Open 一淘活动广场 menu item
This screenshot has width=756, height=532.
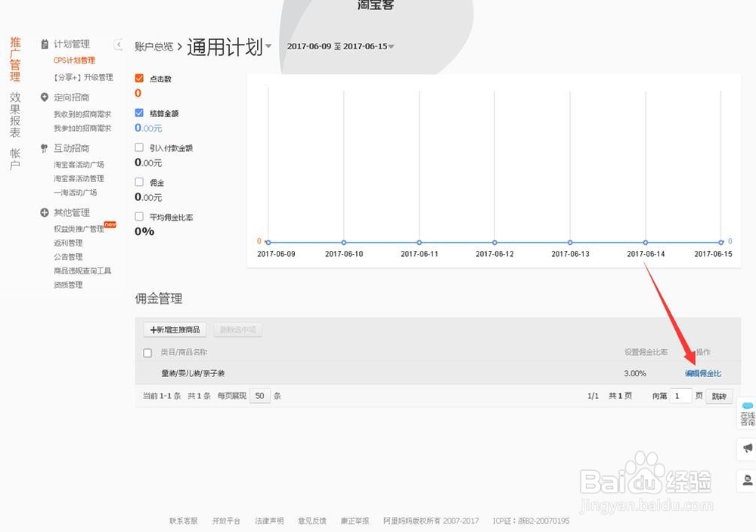point(75,192)
